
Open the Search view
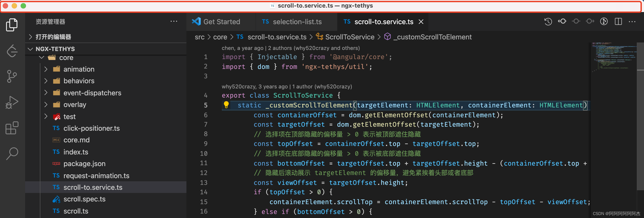coord(12,154)
